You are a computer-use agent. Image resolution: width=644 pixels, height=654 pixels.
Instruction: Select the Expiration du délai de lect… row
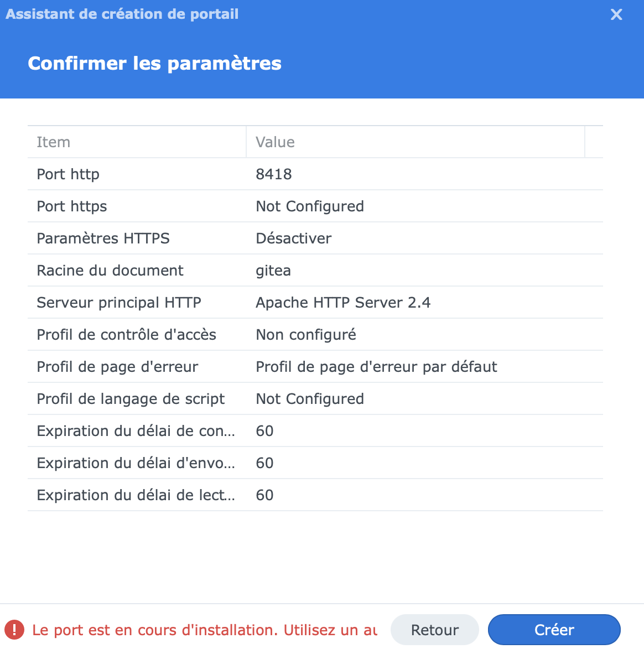[x=314, y=495]
